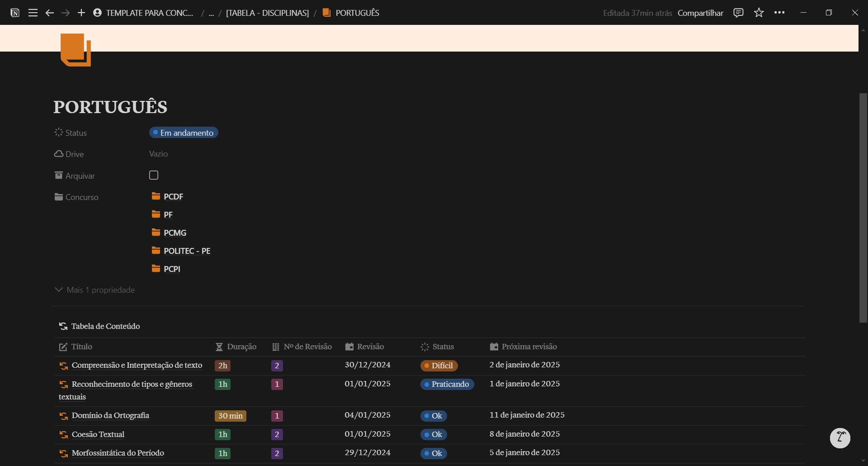Go back using the left arrow

50,13
